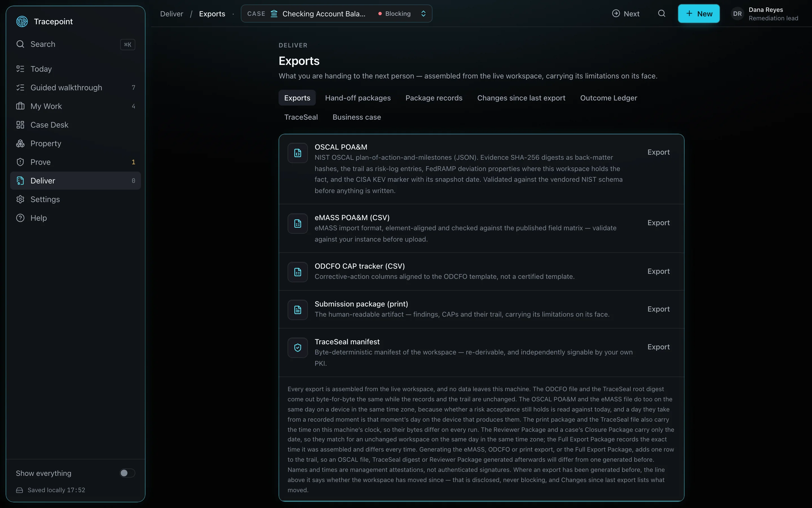Click the Next arrow circle icon
This screenshot has height=508, width=812.
[616, 14]
